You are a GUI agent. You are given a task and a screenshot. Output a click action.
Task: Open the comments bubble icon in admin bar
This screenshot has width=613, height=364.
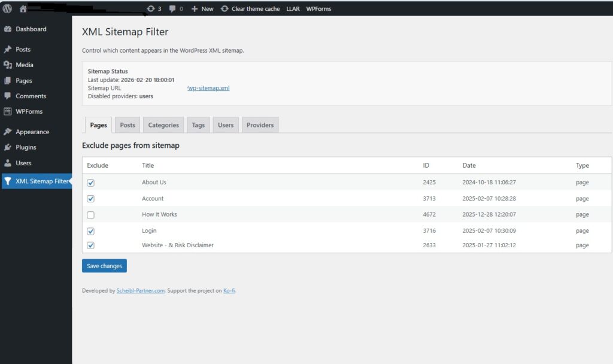(x=173, y=9)
